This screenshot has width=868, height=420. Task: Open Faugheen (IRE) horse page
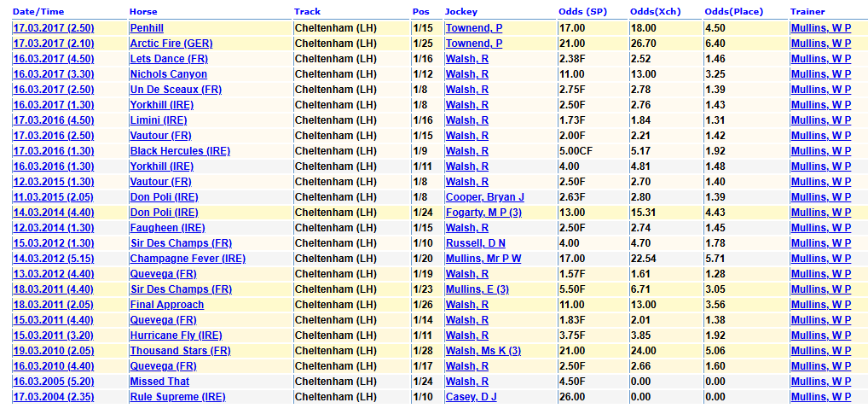pyautogui.click(x=167, y=228)
